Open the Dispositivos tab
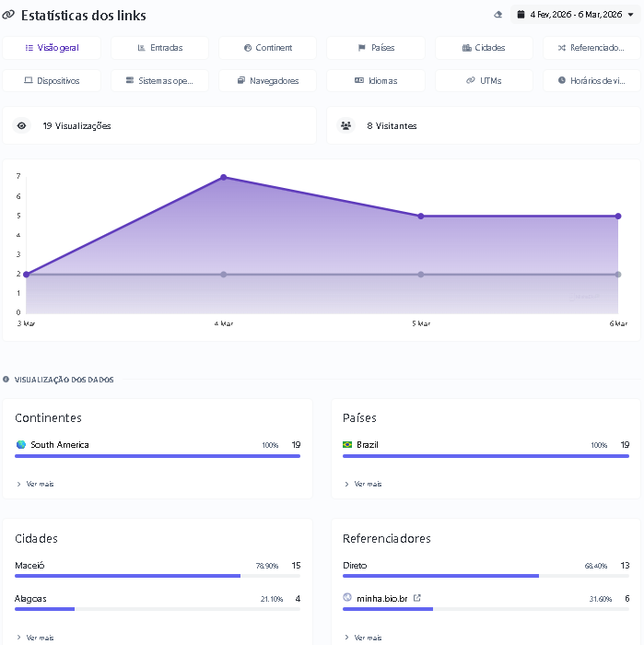Screen dimensions: 644x645 click(52, 81)
